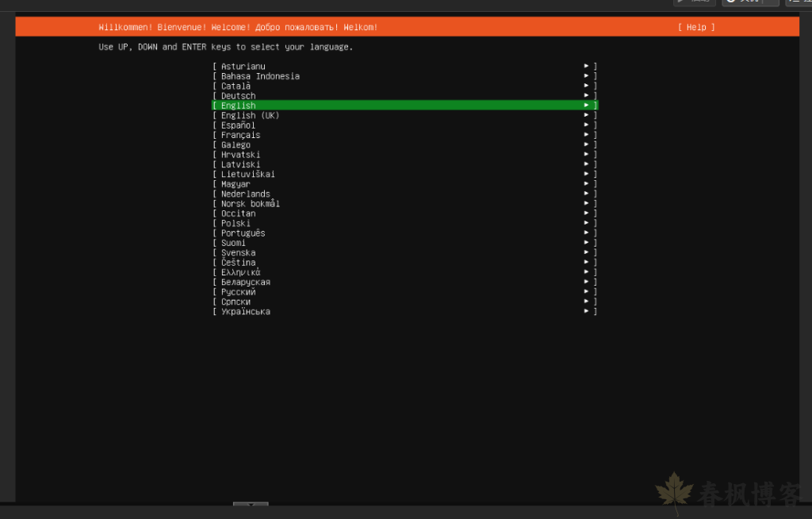Select Asturianu language
Screen dimensions: 812x519
(x=405, y=67)
